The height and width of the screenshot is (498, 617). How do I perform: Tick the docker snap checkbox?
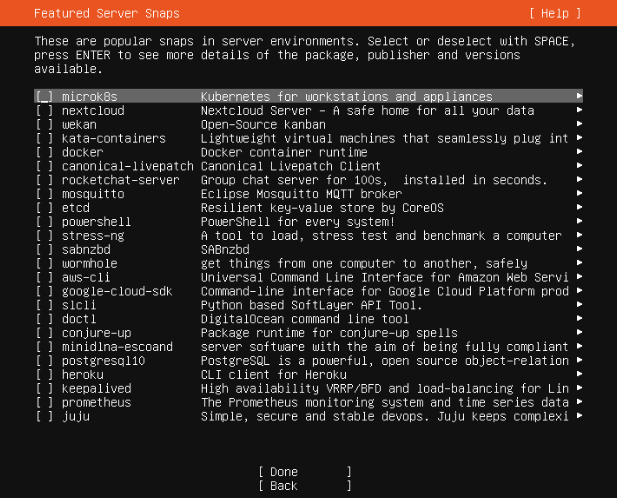pos(44,152)
